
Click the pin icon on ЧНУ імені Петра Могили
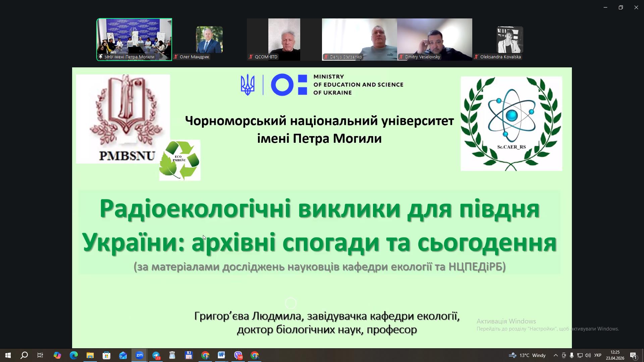101,57
